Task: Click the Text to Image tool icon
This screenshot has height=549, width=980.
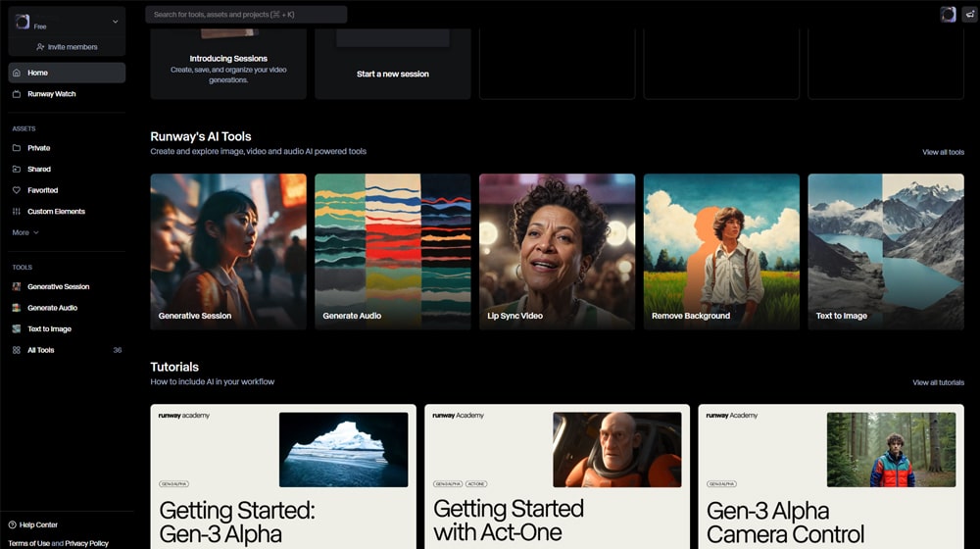Action: tap(17, 328)
